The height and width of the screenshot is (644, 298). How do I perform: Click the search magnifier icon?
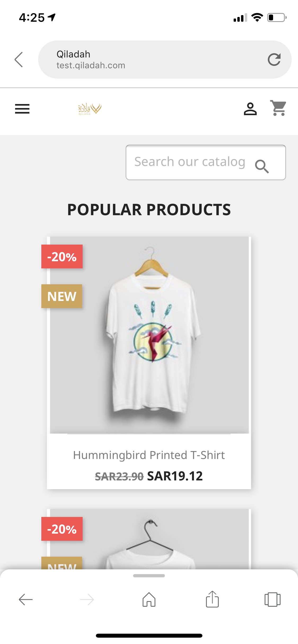[x=262, y=166]
